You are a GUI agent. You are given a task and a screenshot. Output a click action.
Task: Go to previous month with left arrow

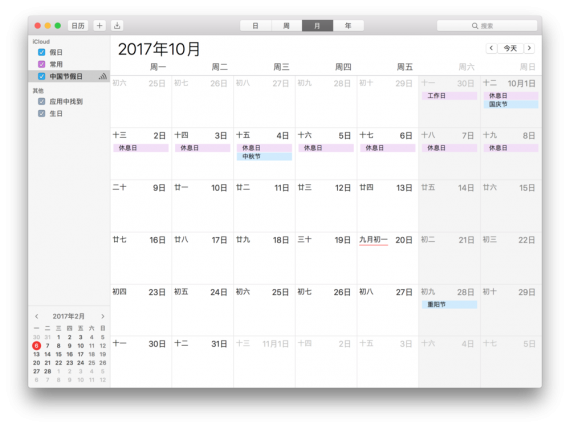(x=491, y=48)
